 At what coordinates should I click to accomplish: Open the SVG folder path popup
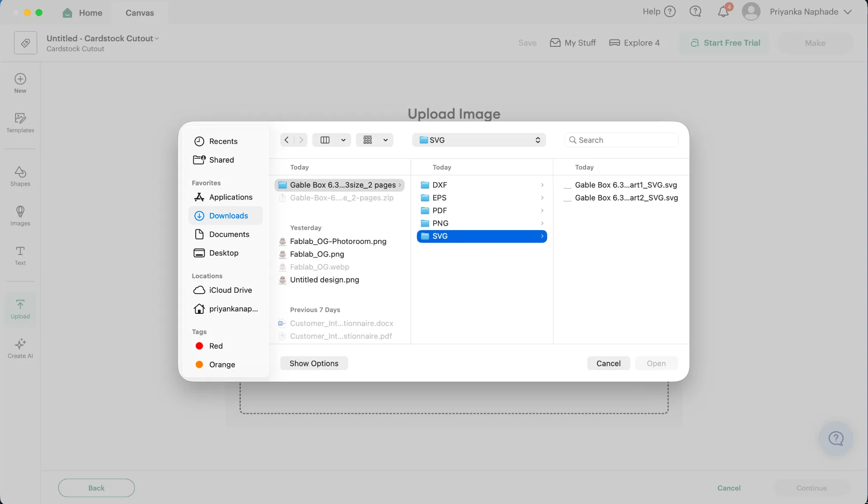pos(479,140)
